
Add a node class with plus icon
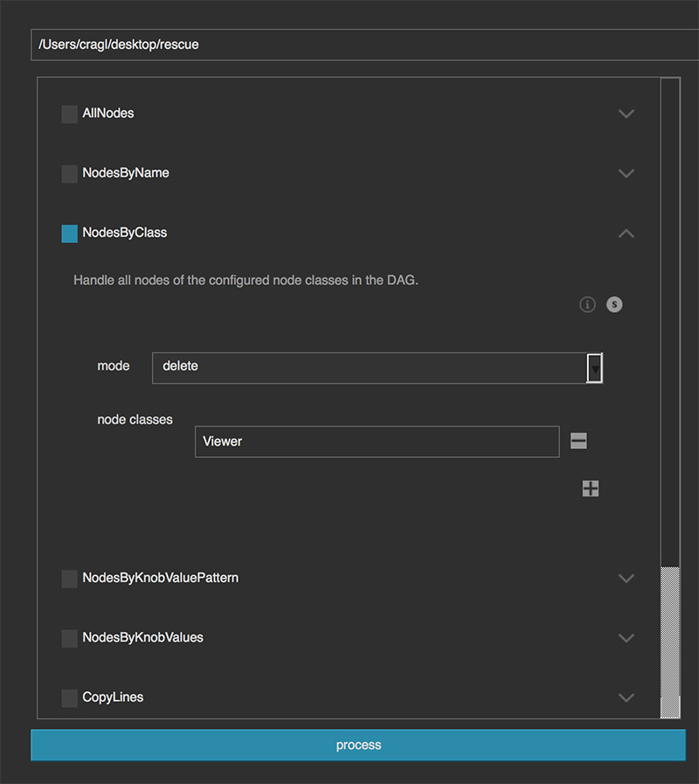pyautogui.click(x=591, y=489)
